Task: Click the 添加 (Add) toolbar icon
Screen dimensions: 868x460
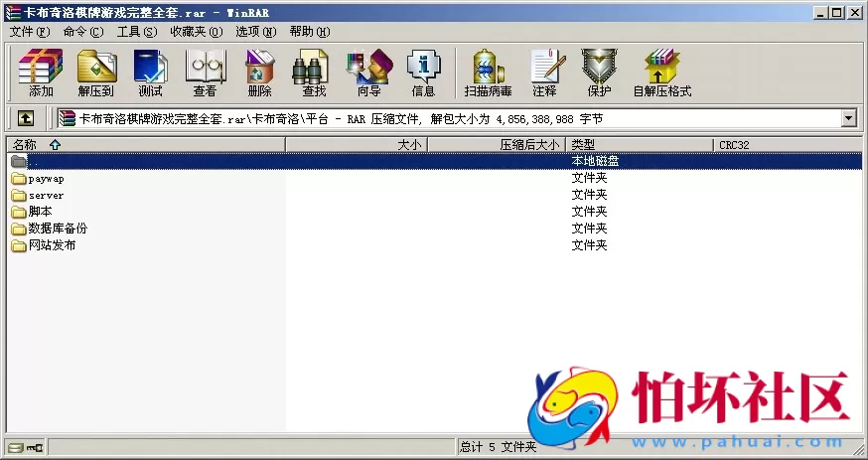Action: pos(41,73)
